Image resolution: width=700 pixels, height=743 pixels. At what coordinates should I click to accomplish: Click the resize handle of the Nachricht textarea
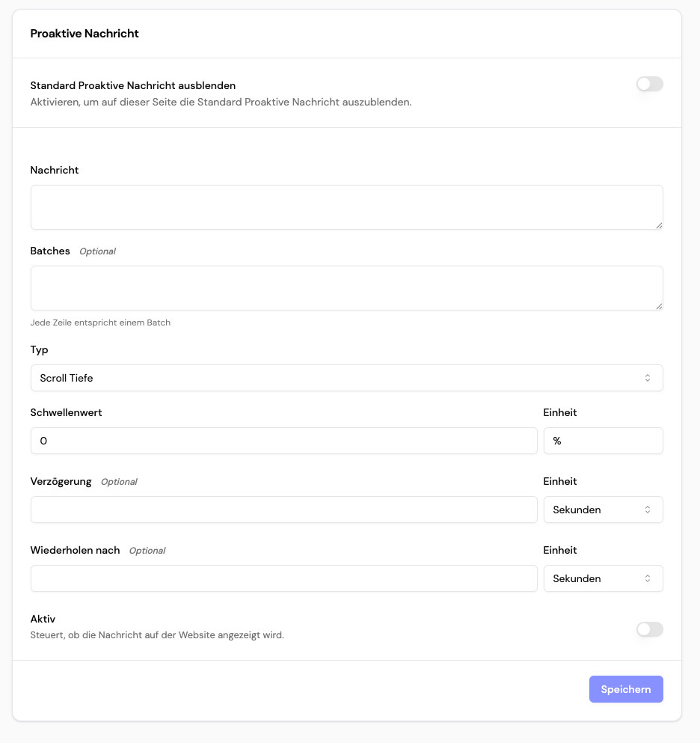(x=659, y=227)
